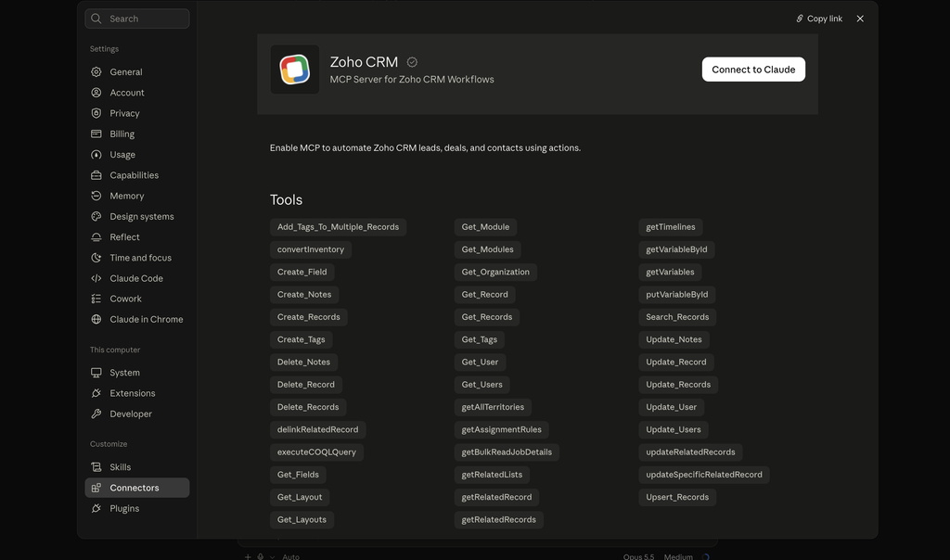Open the Add_Tags_To_Multiple_Records tool chip
The width and height of the screenshot is (950, 560).
pyautogui.click(x=338, y=227)
